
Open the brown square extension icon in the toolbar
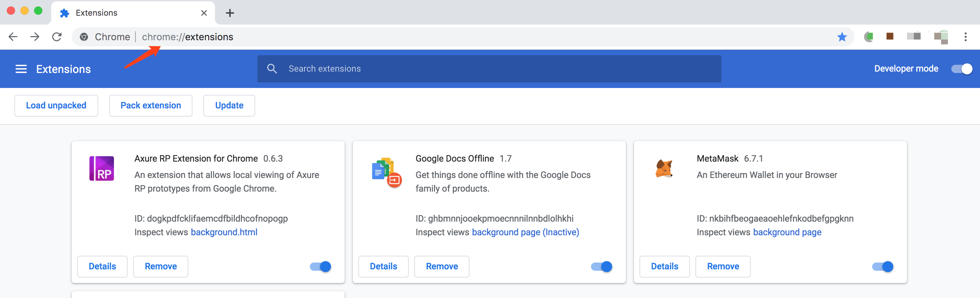(x=890, y=36)
